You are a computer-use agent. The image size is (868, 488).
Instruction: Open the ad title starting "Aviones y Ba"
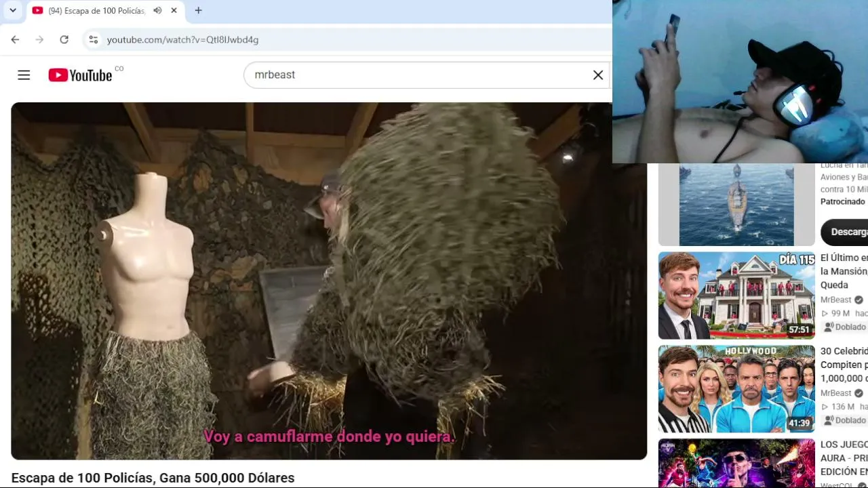tap(844, 178)
